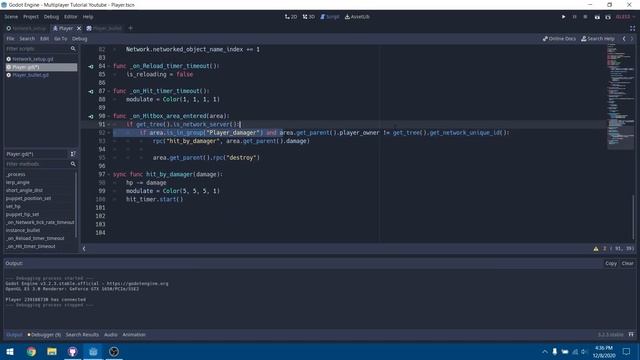Screen dimensions: 640x360
Task: Open the Scene menu
Action: (x=11, y=17)
